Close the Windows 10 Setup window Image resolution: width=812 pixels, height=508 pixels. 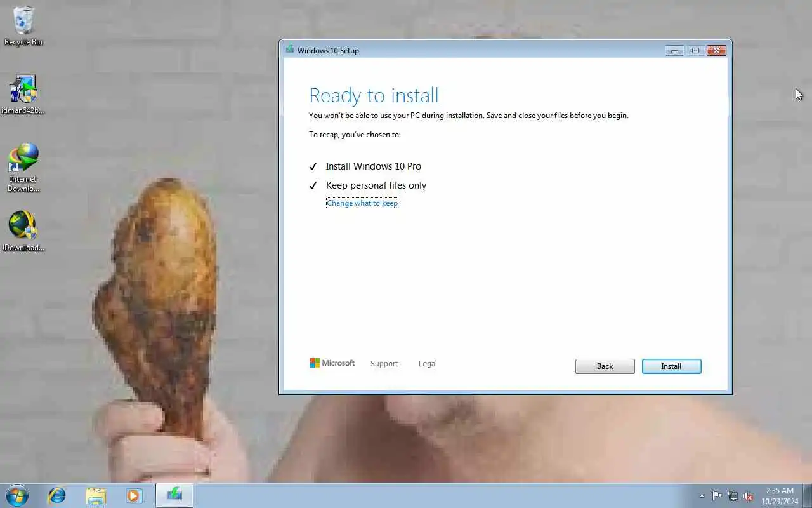coord(716,51)
